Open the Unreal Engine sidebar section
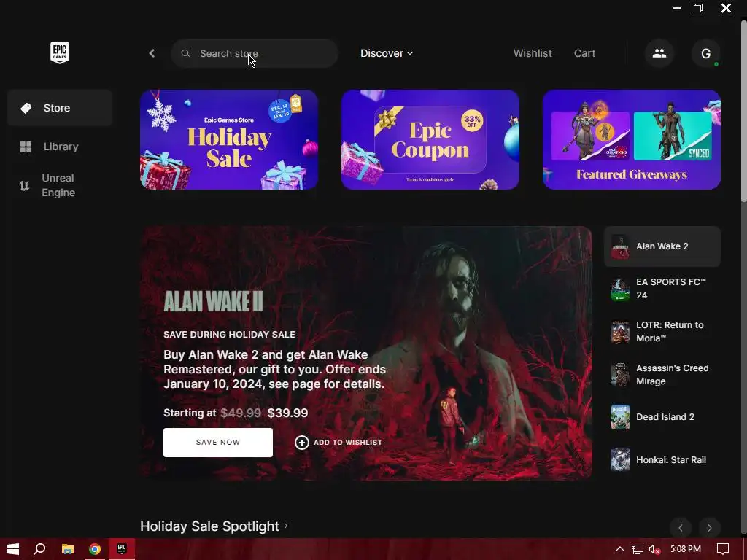 click(x=60, y=185)
